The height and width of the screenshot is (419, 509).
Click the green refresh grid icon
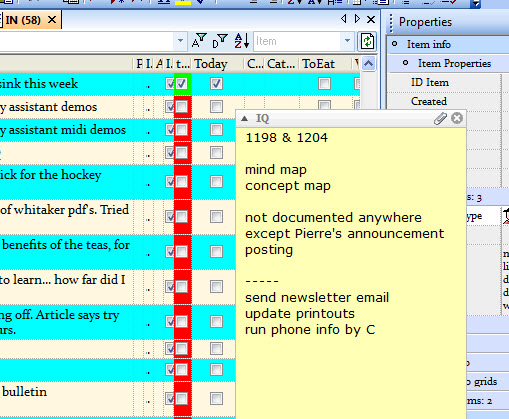point(367,41)
